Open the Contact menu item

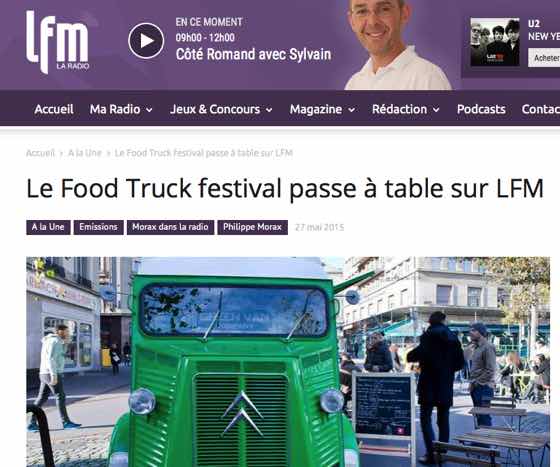540,109
